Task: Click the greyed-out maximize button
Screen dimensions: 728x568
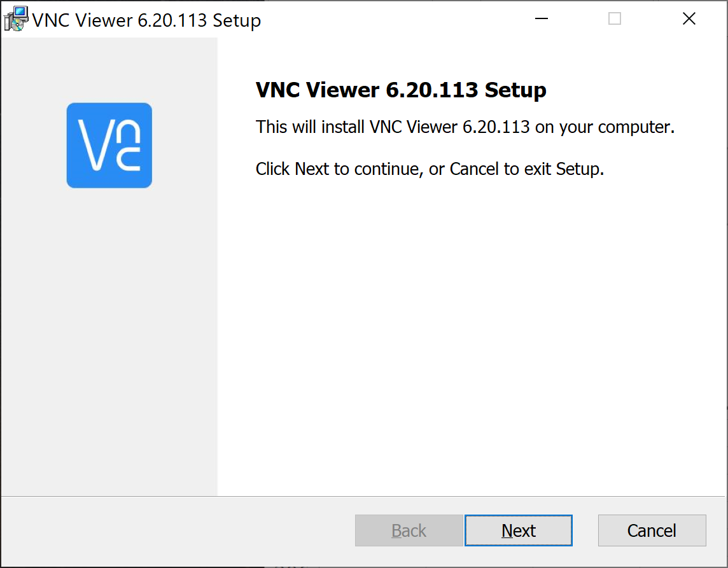Action: tap(615, 19)
